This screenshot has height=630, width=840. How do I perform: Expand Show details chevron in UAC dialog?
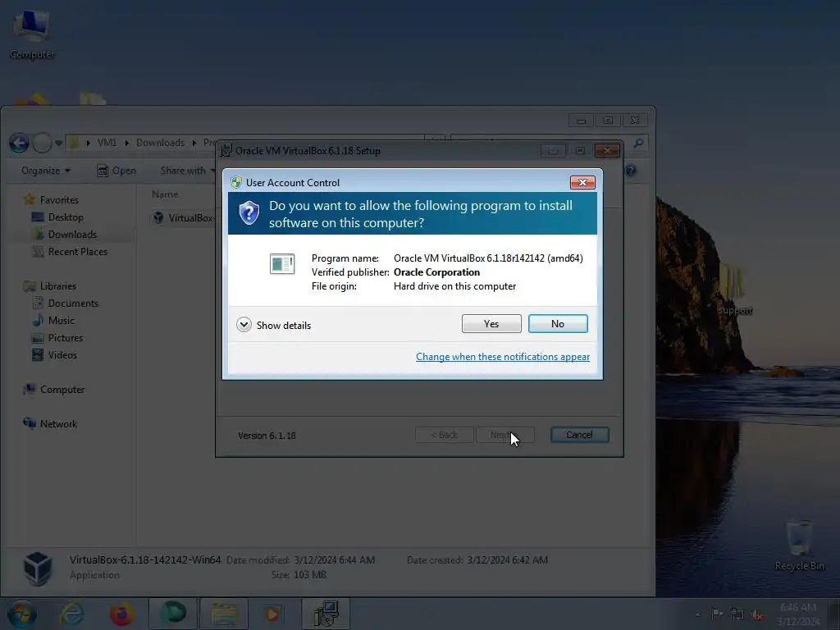(244, 325)
